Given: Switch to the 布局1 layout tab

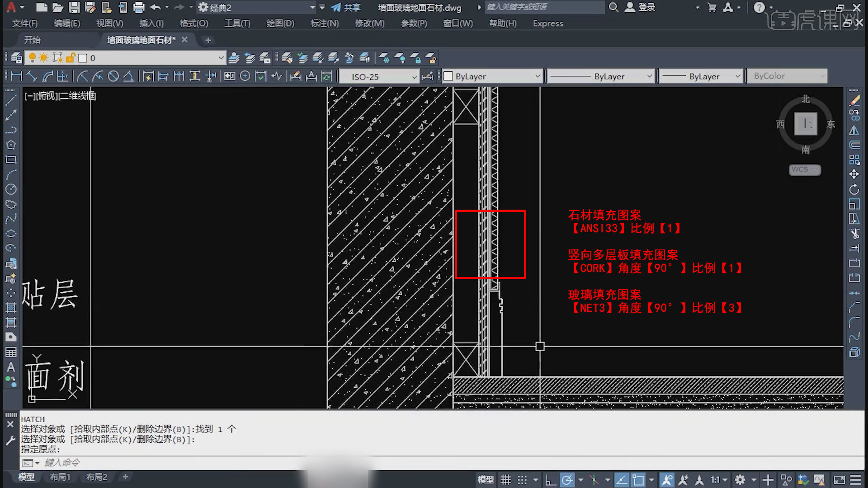Looking at the screenshot, I should [60, 477].
